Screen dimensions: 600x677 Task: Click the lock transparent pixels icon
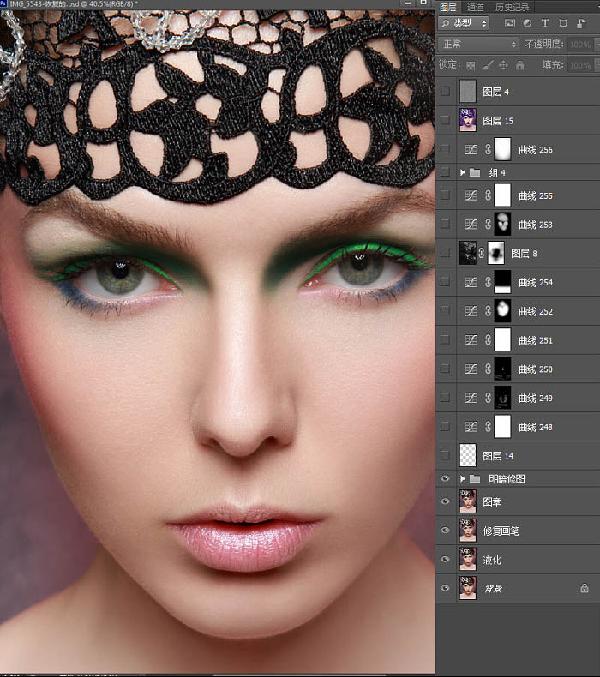tap(471, 65)
